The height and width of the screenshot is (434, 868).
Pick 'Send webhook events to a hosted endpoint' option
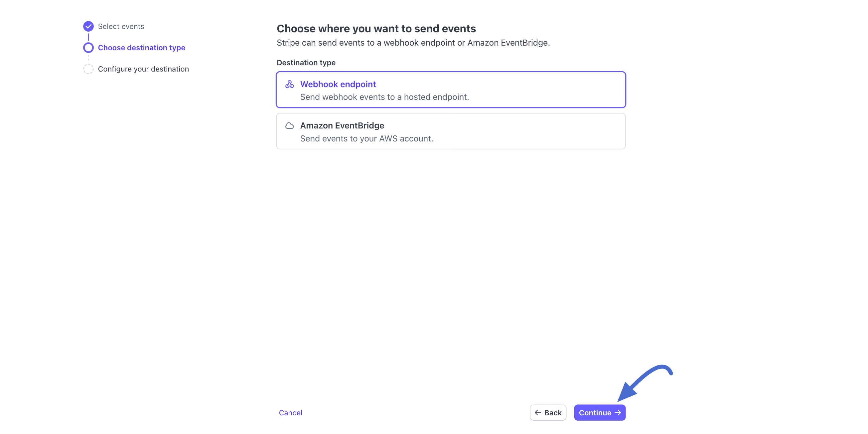[x=384, y=97]
